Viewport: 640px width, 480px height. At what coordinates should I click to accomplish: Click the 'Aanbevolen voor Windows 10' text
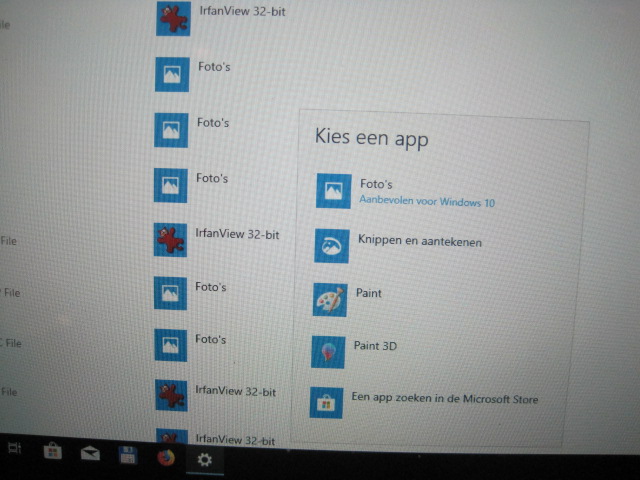pos(427,201)
